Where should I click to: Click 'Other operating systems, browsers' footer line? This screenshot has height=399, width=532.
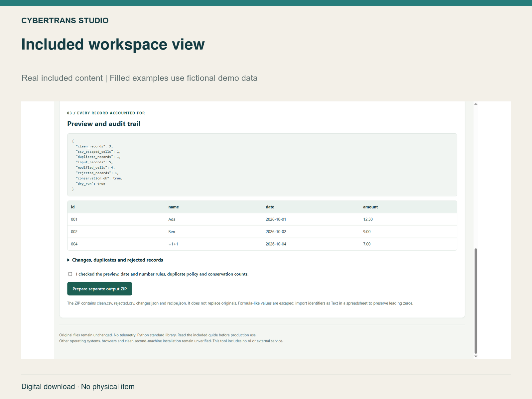[171, 341]
